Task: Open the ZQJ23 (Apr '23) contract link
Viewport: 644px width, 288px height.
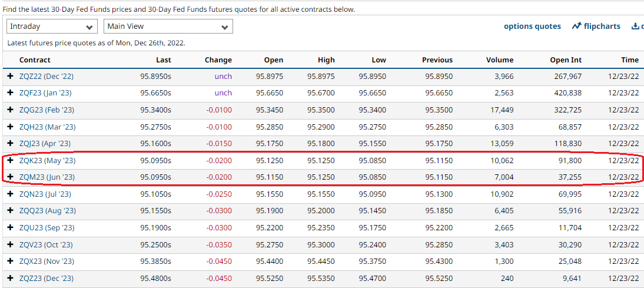Action: 45,144
